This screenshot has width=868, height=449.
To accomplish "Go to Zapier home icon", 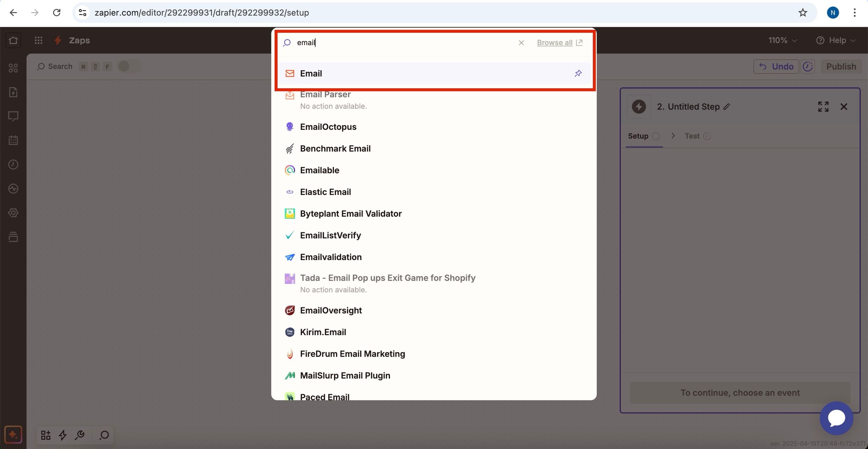I will (x=13, y=40).
